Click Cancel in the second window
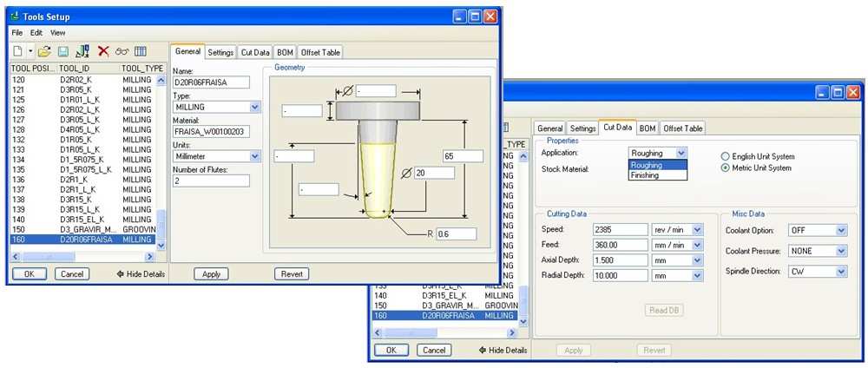 coord(434,351)
